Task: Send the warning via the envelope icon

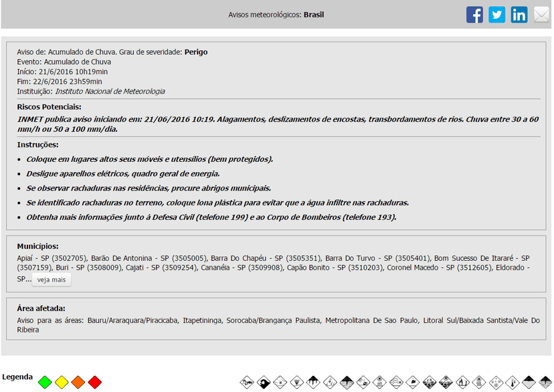Action: [541, 15]
